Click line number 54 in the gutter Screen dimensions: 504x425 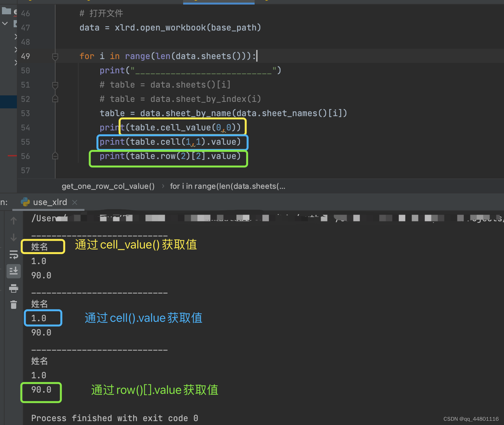pos(25,127)
